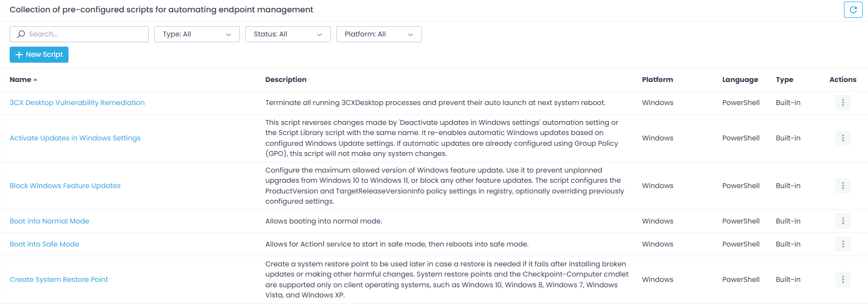Click the New Script button
The width and height of the screenshot is (868, 306).
tap(39, 55)
